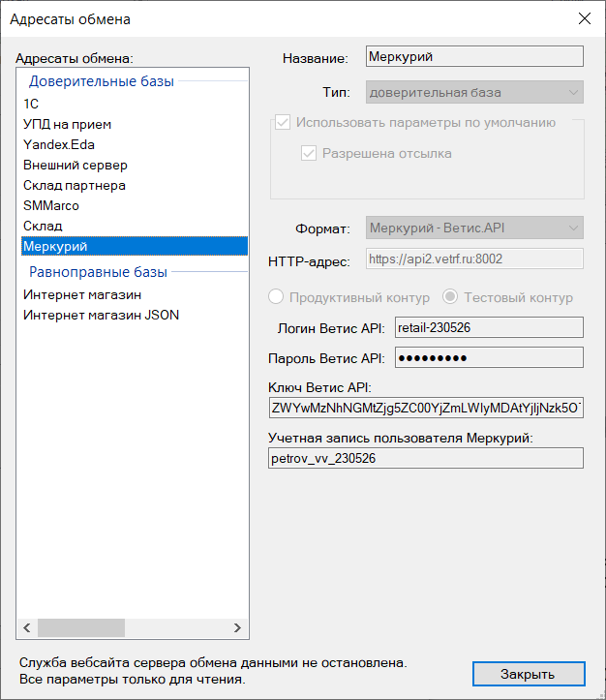Click the right scroll arrow in list

coord(237,627)
